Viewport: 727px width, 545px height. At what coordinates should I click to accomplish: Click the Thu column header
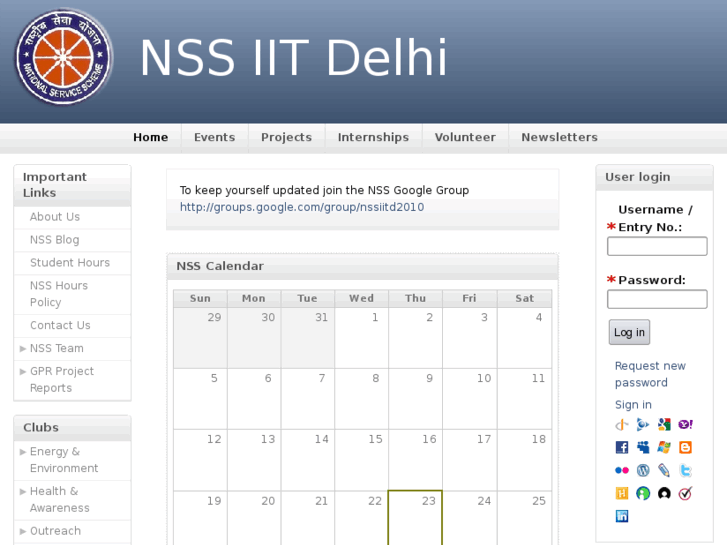[x=415, y=298]
